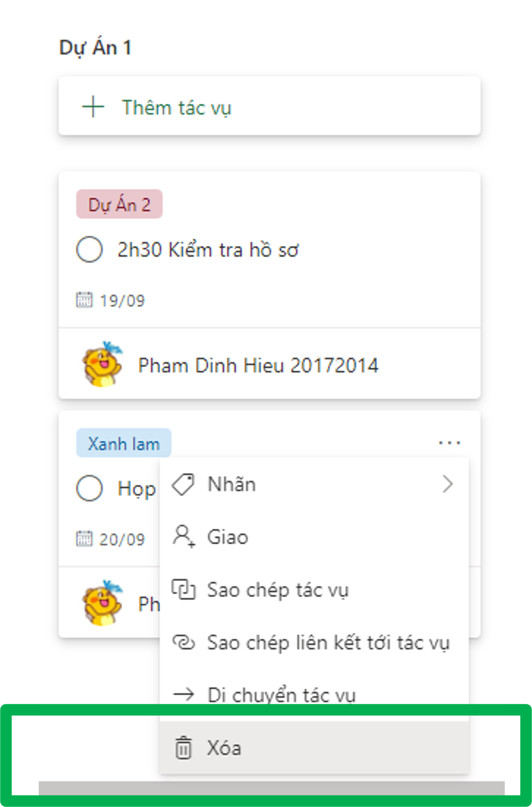The width and height of the screenshot is (532, 807).
Task: Click the calendar icon next to 20/09
Action: 84,539
